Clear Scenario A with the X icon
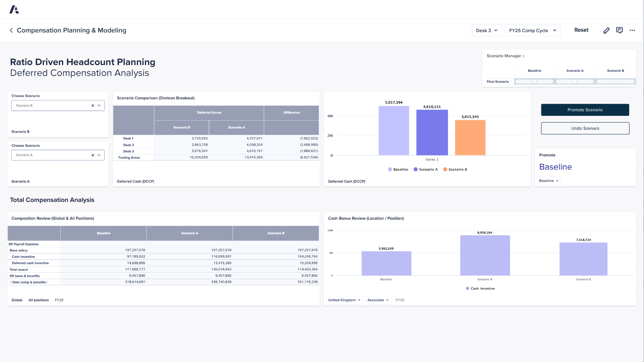The height and width of the screenshot is (362, 644). pyautogui.click(x=92, y=155)
